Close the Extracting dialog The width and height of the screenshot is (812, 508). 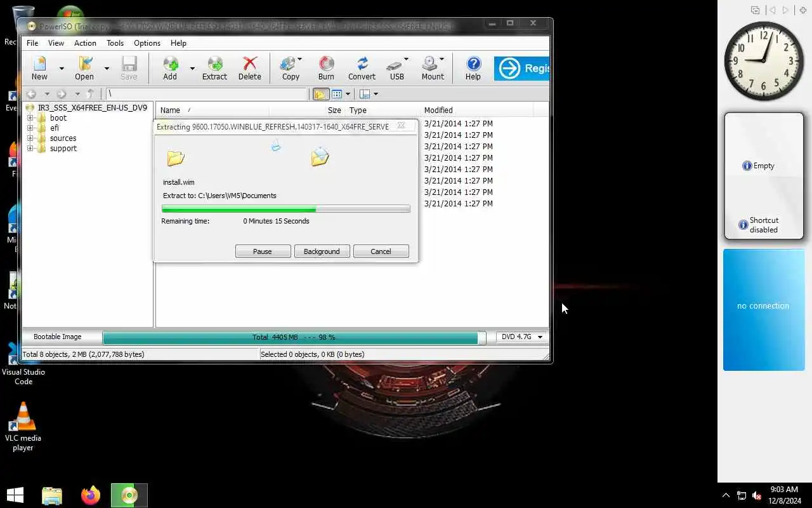401,126
